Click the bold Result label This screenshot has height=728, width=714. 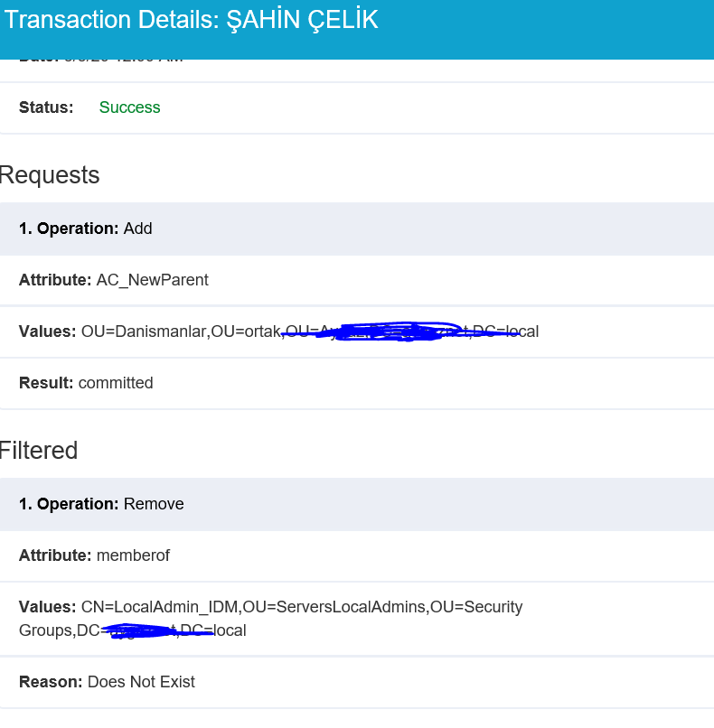(46, 383)
